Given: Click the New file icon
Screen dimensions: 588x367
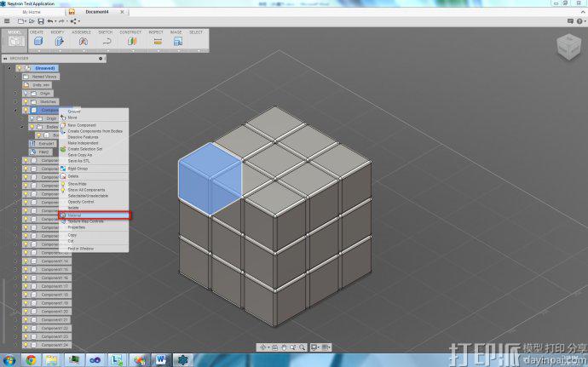Looking at the screenshot, I should pyautogui.click(x=21, y=21).
